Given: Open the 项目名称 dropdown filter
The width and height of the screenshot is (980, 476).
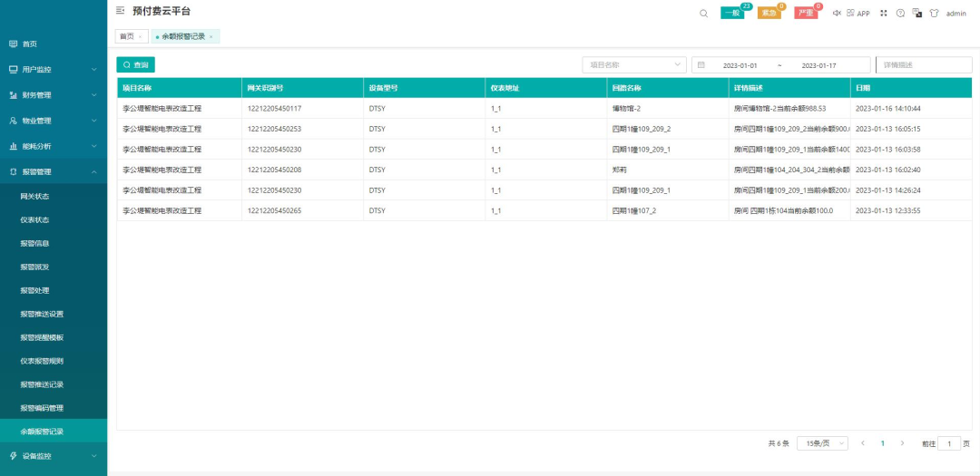Looking at the screenshot, I should click(634, 65).
